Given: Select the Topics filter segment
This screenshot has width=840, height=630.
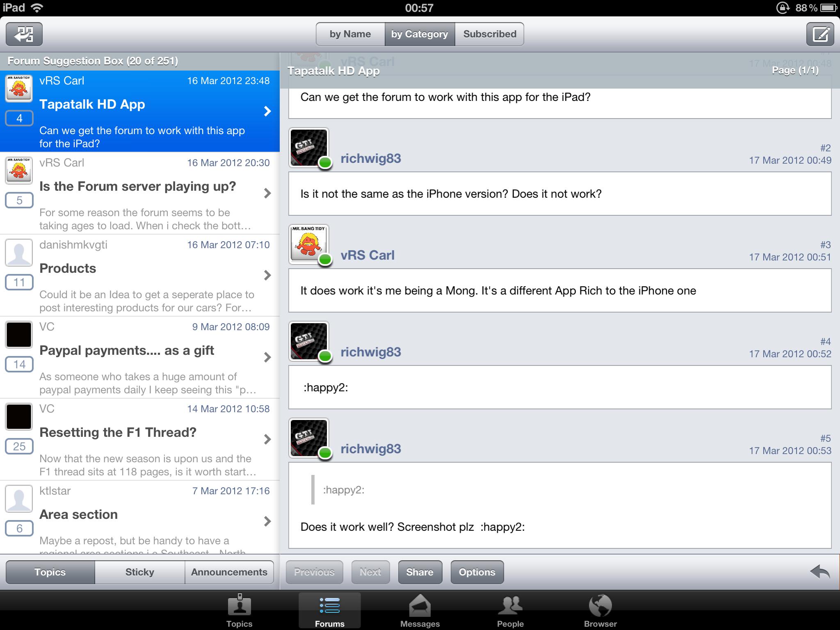Looking at the screenshot, I should pos(50,572).
